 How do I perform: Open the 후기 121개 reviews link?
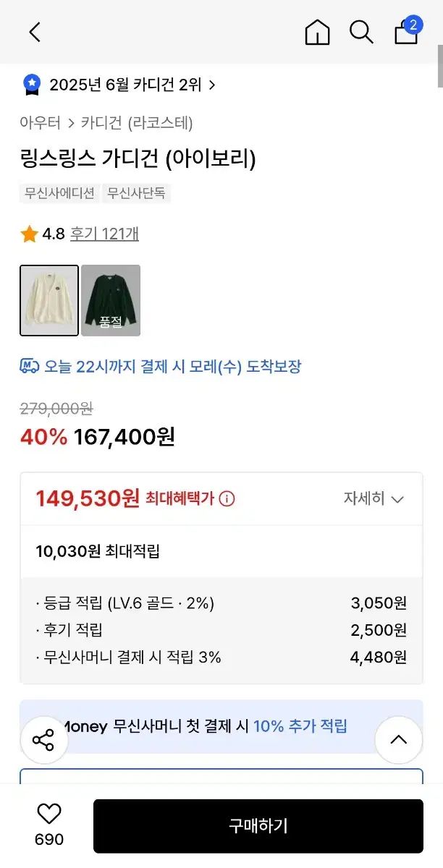pyautogui.click(x=104, y=234)
